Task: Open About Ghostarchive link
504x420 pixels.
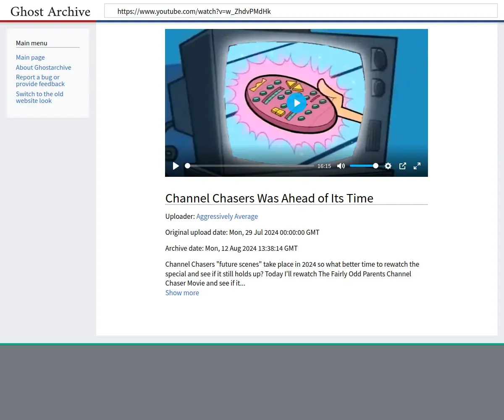Action: point(44,68)
